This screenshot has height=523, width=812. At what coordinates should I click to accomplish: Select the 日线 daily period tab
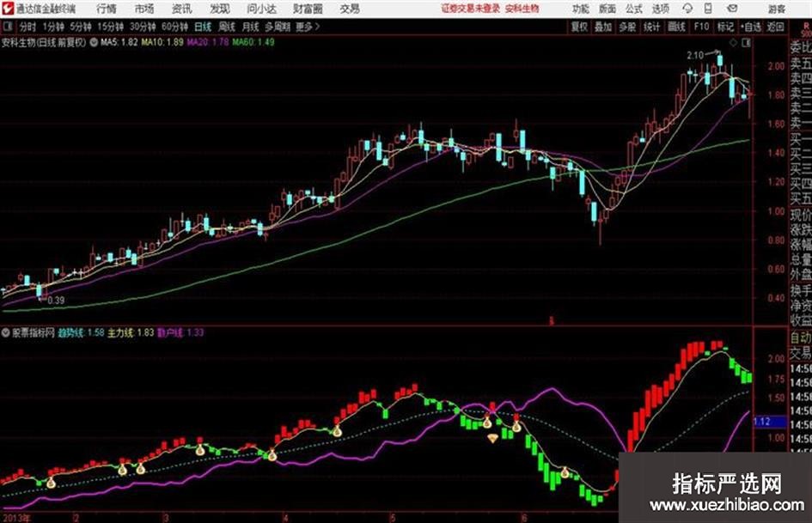203,27
